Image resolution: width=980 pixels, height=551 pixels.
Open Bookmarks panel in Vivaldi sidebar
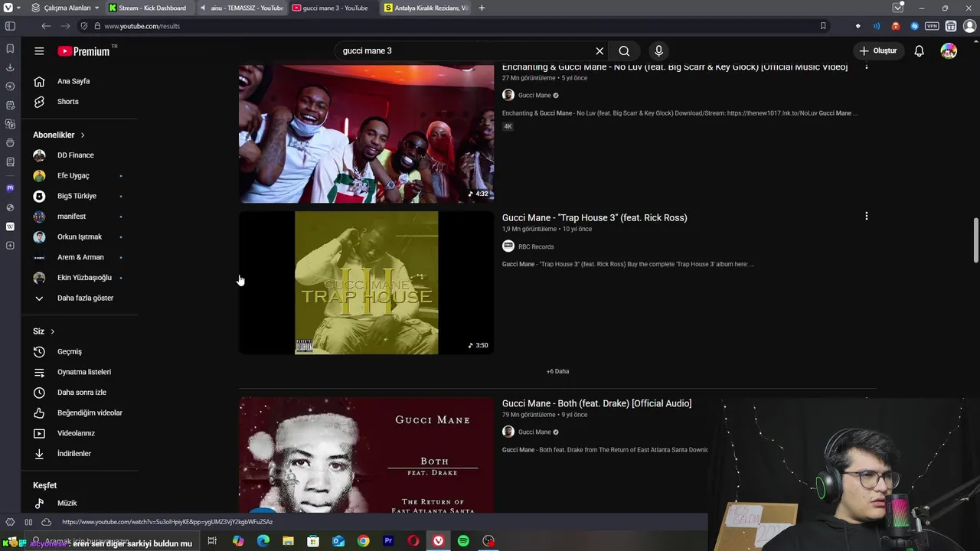point(10,48)
